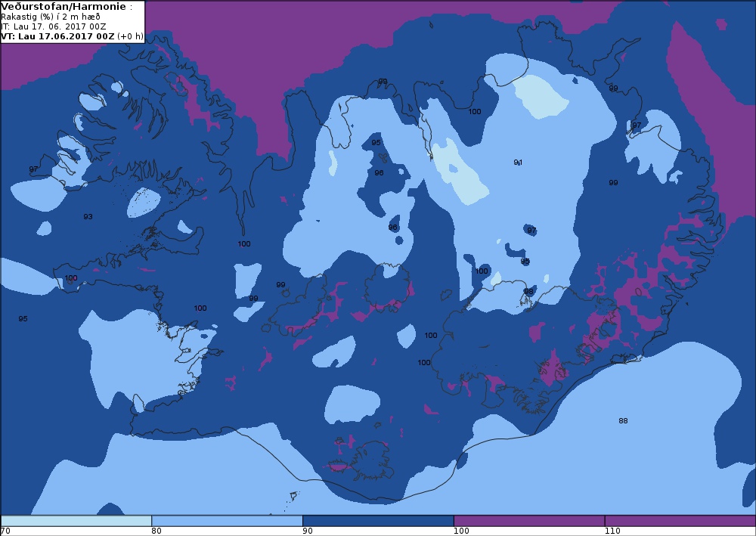This screenshot has height=536, width=756.
Task: Select the purple 100–110 legend swatch
Action: (529, 521)
